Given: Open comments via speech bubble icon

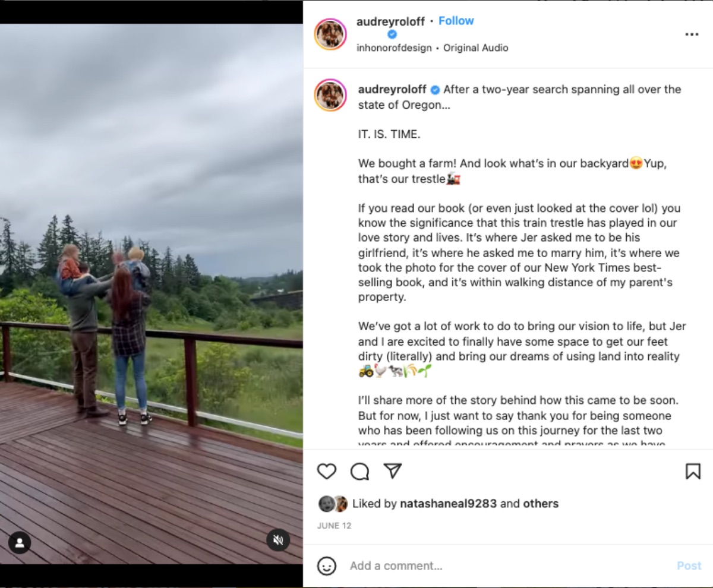Looking at the screenshot, I should [359, 472].
